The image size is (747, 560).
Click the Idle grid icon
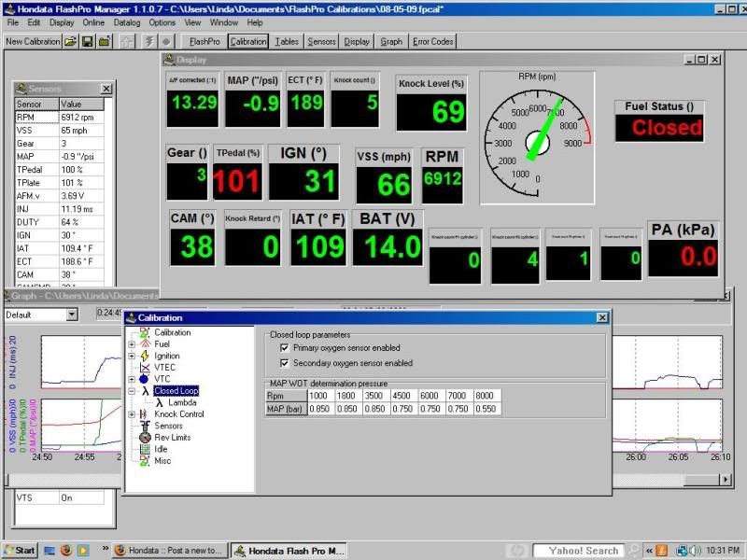pyautogui.click(x=145, y=449)
